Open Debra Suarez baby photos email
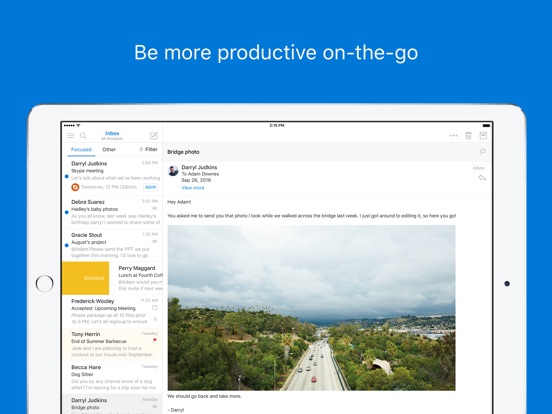This screenshot has height=414, width=552. click(x=112, y=212)
